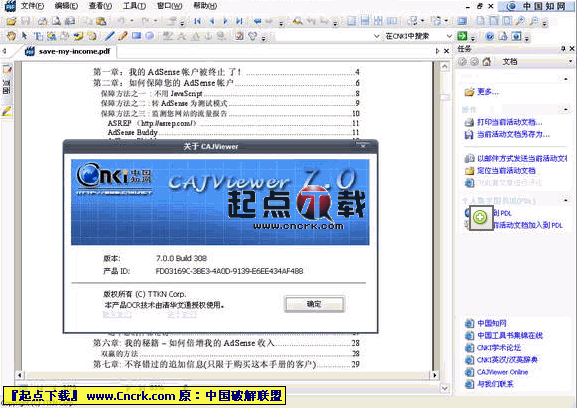Jump to the last page

point(239,21)
